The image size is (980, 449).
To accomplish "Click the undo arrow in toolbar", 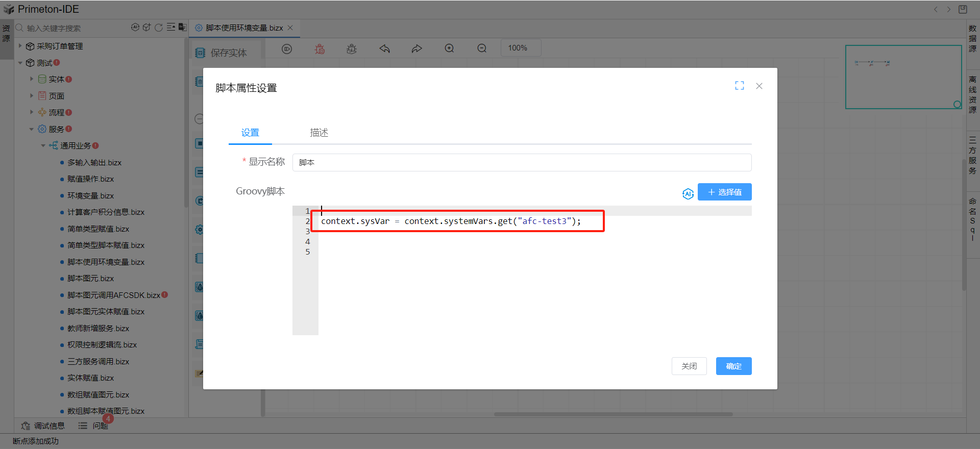I will pyautogui.click(x=384, y=48).
